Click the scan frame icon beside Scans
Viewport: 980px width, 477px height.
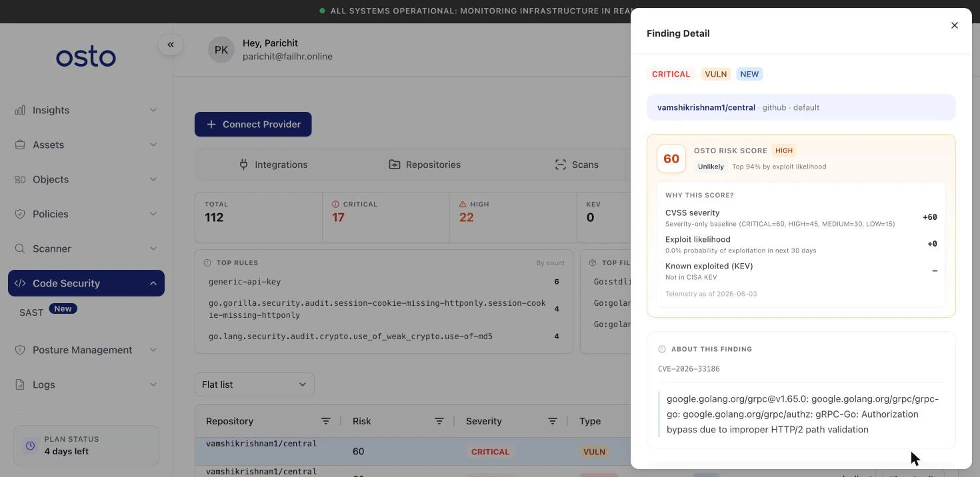tap(561, 165)
